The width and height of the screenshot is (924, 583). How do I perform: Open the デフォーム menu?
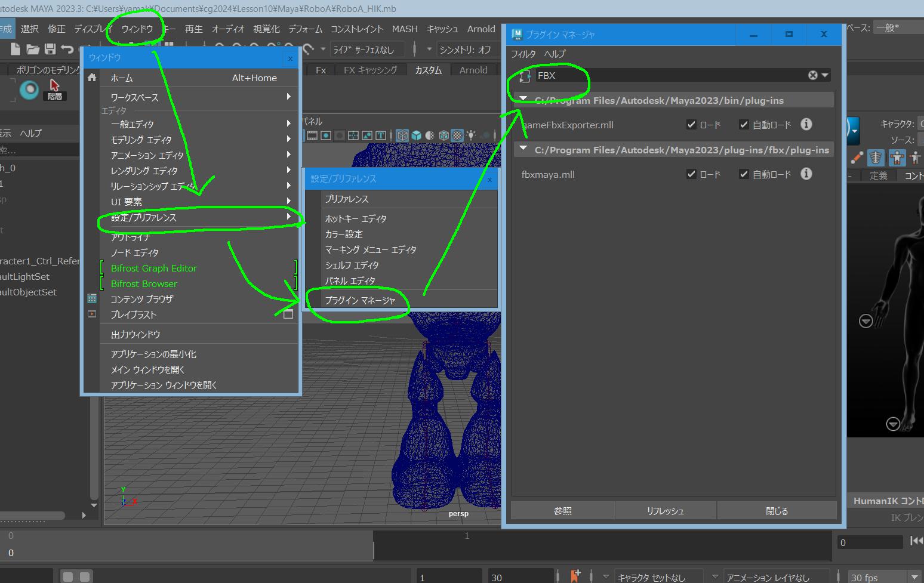305,29
